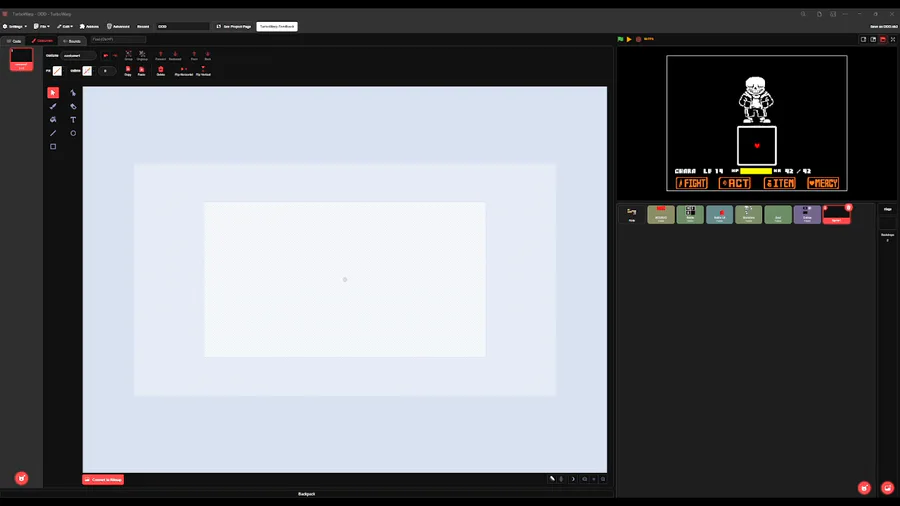Delete the selected sprite with trash badge
This screenshot has width=900, height=506.
848,208
